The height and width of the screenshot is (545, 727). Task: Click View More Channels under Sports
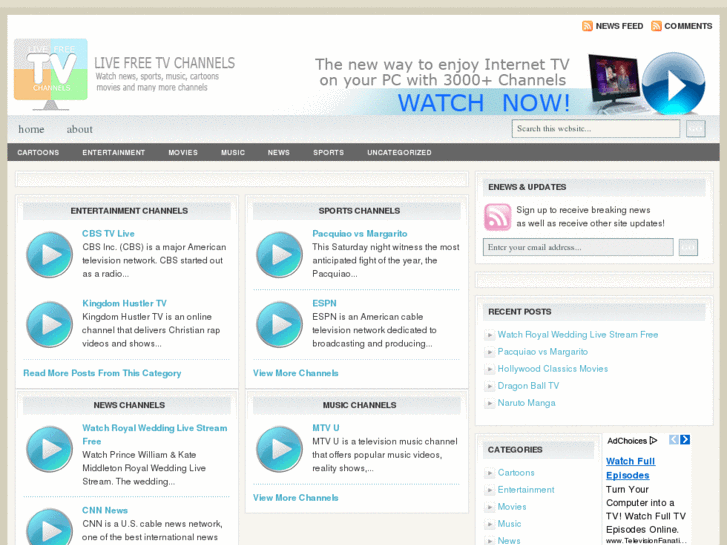pyautogui.click(x=295, y=373)
